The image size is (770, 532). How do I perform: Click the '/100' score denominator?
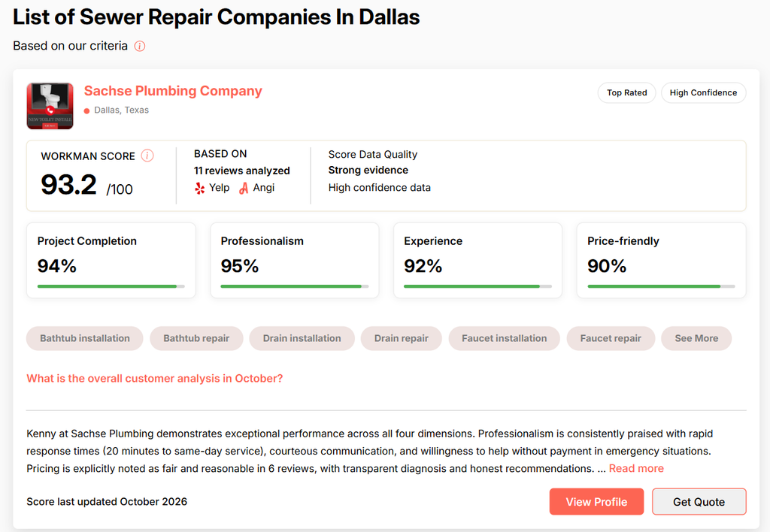click(120, 189)
